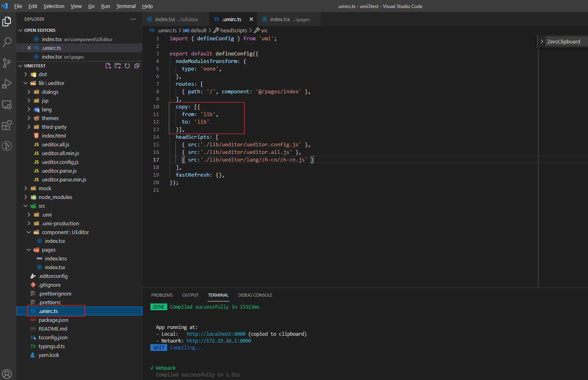This screenshot has height=380, width=588.
Task: Open the Extensions view
Action: [7, 126]
